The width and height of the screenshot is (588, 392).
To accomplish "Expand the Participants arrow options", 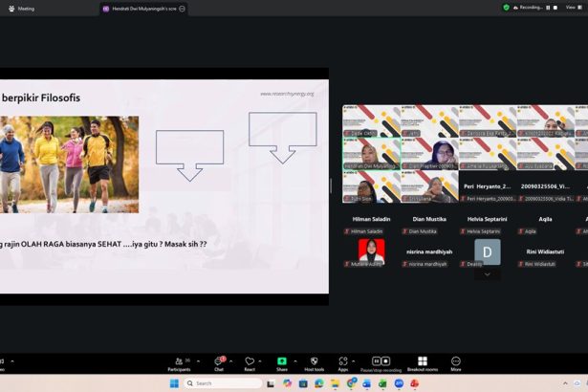I will 199,360.
